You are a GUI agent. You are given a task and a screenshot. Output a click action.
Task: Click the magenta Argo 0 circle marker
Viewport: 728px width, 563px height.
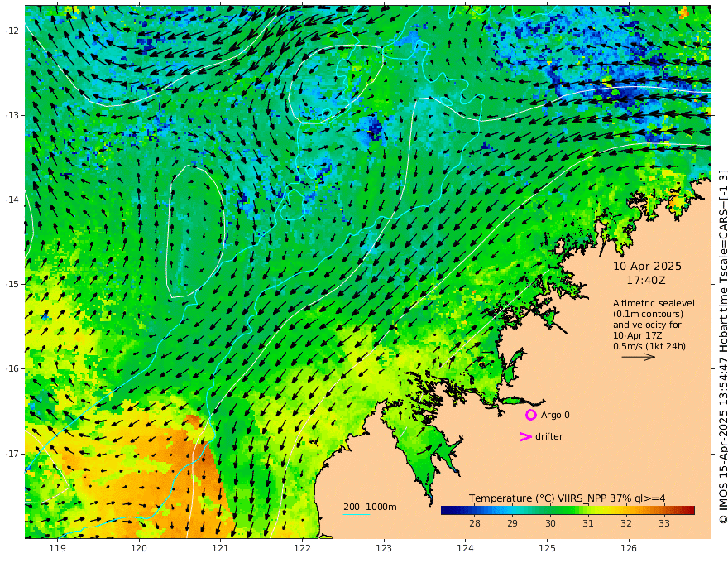(530, 415)
